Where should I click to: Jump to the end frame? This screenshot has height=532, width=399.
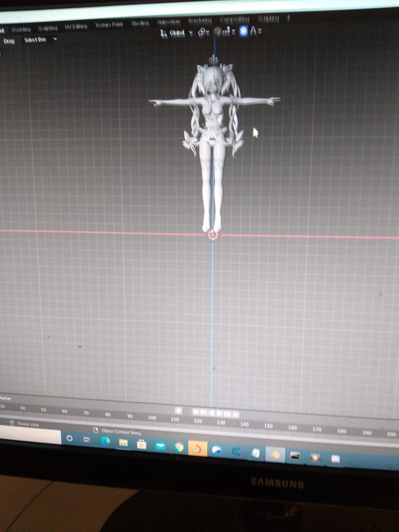point(235,414)
